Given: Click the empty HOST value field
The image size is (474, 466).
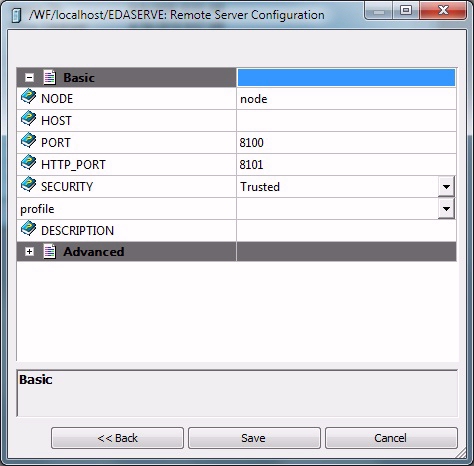Looking at the screenshot, I should (x=346, y=120).
